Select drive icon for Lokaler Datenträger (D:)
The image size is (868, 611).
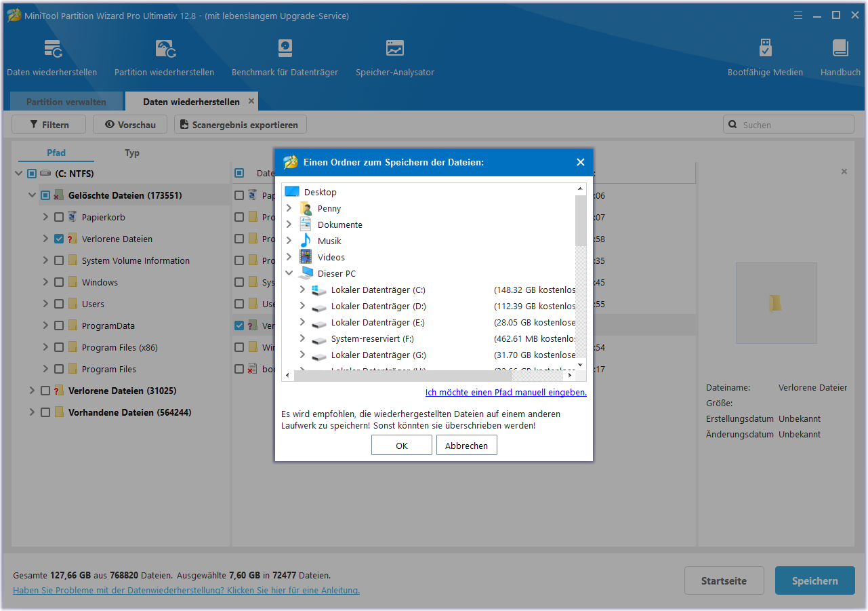(x=319, y=307)
